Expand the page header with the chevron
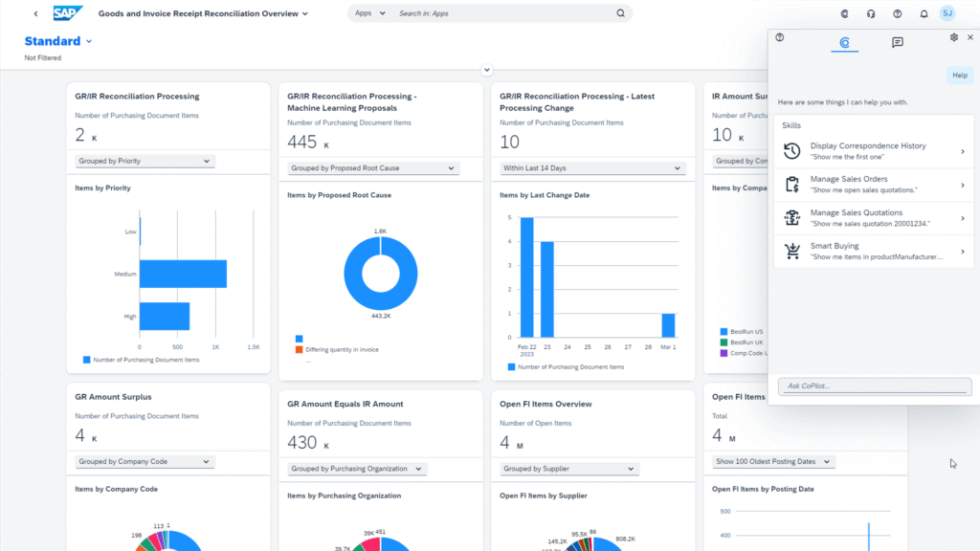The width and height of the screenshot is (980, 551). click(x=487, y=70)
